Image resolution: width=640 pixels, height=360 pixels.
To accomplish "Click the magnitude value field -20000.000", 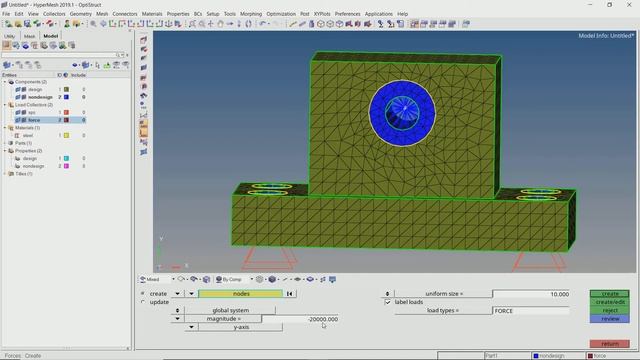I will point(300,319).
